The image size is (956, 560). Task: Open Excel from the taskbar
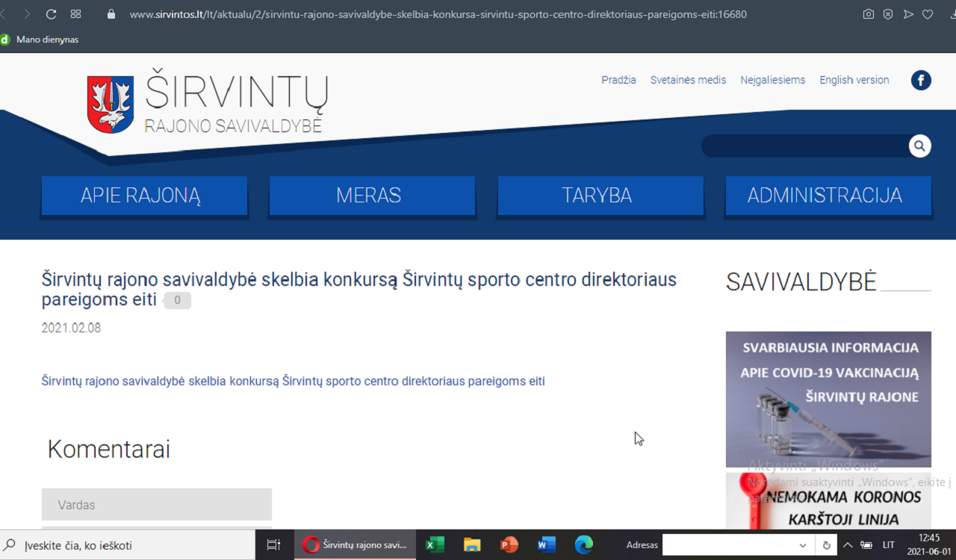pyautogui.click(x=435, y=545)
